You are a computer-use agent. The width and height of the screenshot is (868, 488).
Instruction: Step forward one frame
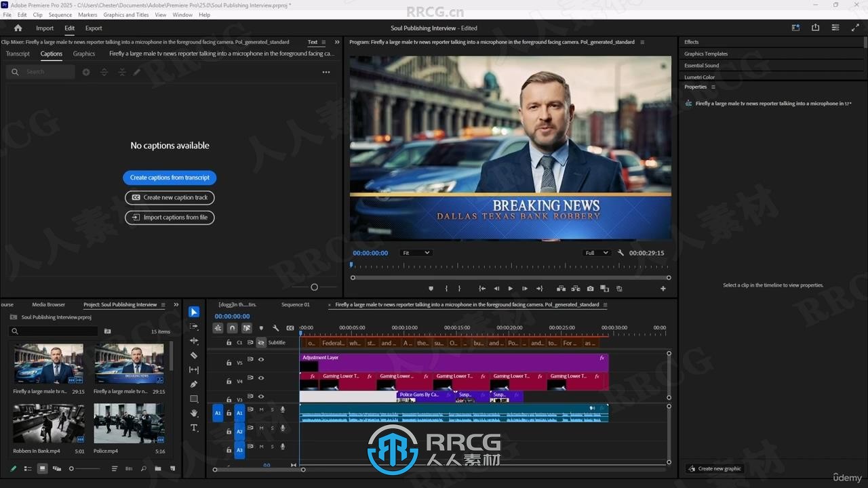[x=525, y=289]
